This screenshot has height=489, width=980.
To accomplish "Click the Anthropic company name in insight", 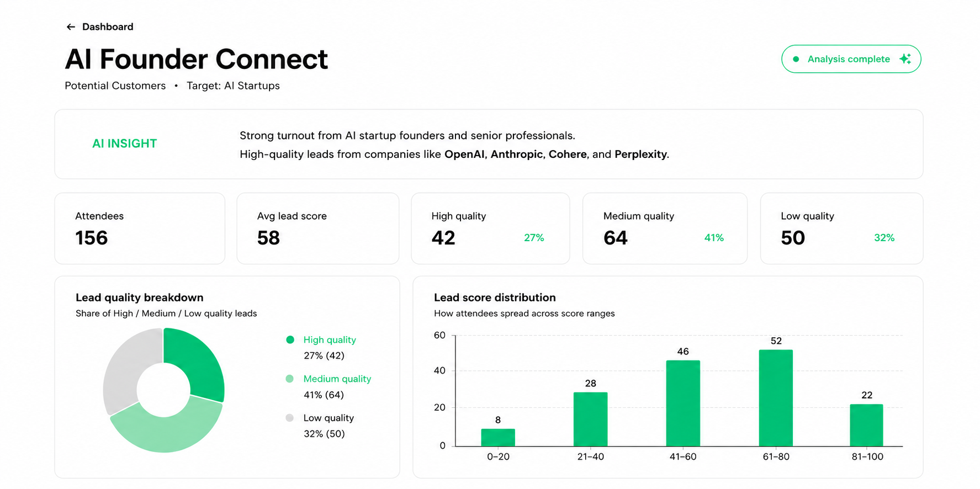I will [517, 155].
